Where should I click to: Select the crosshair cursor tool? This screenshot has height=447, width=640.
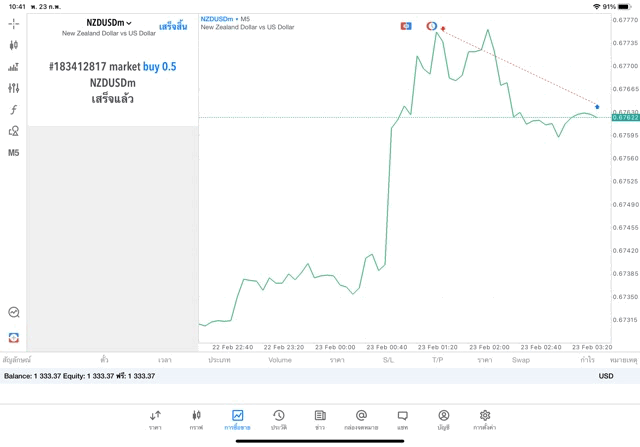point(13,24)
